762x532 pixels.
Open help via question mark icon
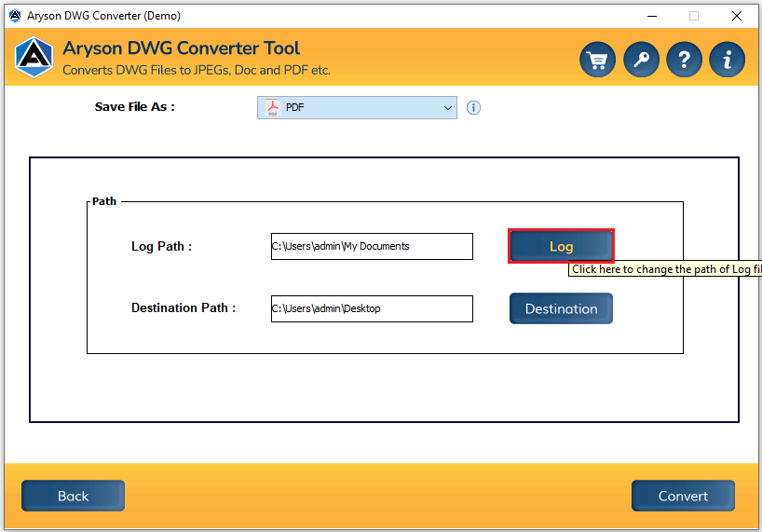pyautogui.click(x=684, y=60)
